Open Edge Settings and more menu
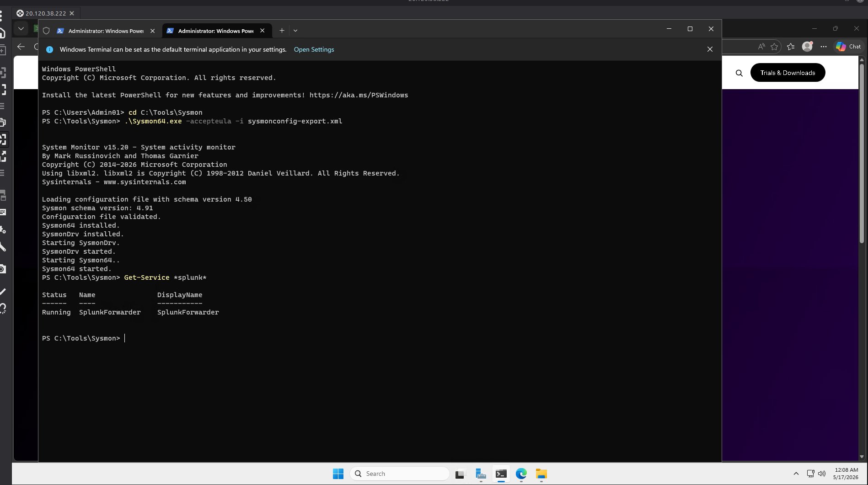Image resolution: width=868 pixels, height=485 pixels. 824,46
